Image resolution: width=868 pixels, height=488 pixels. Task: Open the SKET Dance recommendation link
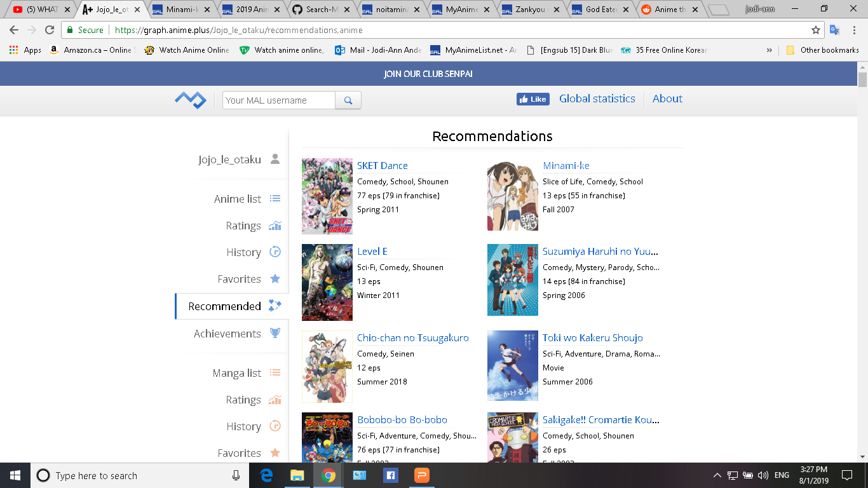(382, 165)
